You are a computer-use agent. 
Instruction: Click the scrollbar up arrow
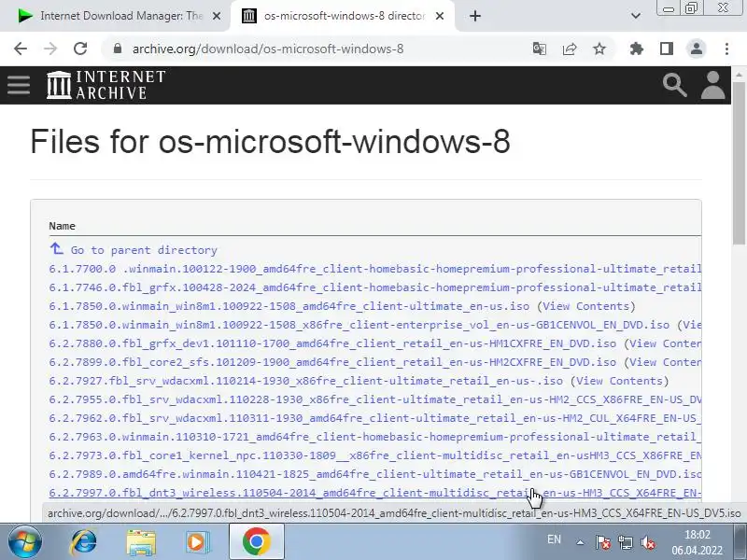pyautogui.click(x=739, y=75)
